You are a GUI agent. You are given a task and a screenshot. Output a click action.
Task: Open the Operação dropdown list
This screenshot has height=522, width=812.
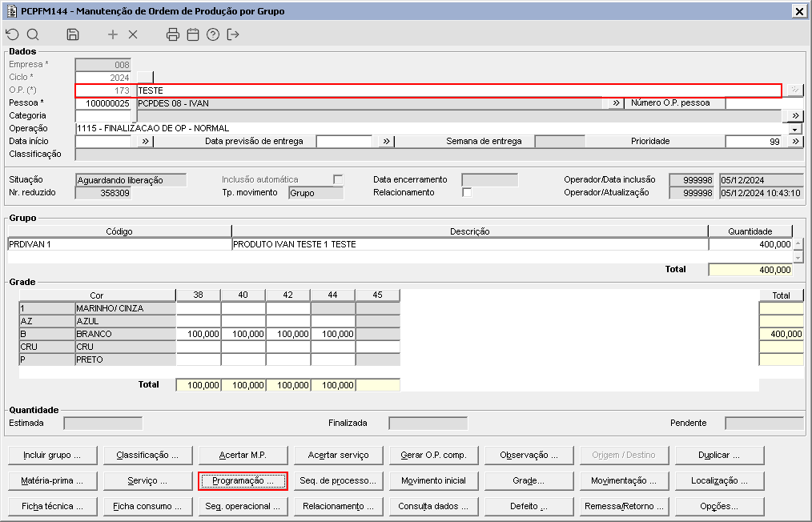[795, 129]
